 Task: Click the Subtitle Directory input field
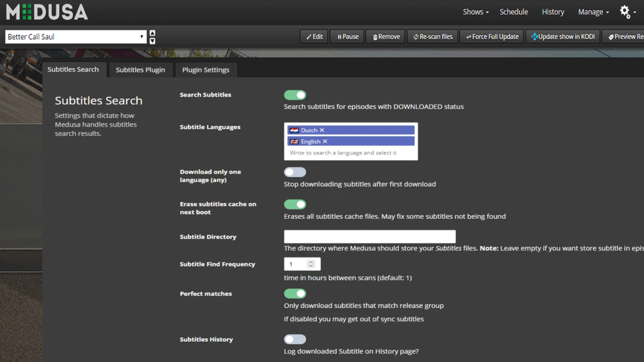[369, 237]
